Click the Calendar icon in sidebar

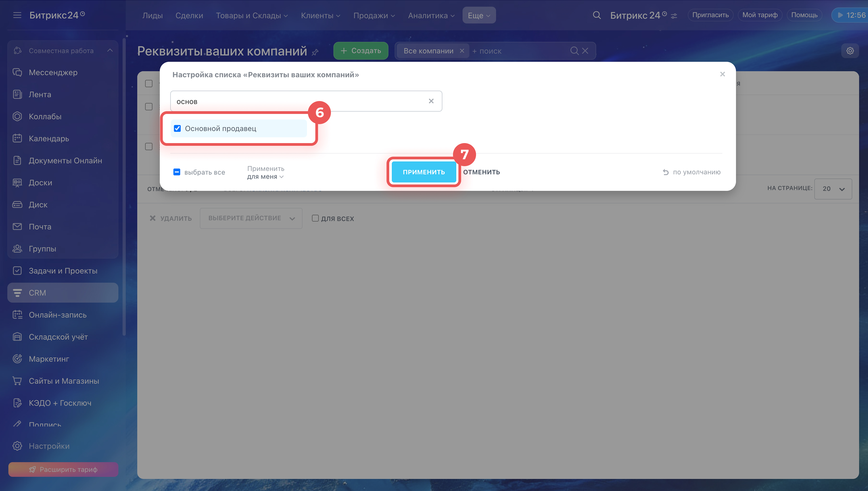pos(17,138)
